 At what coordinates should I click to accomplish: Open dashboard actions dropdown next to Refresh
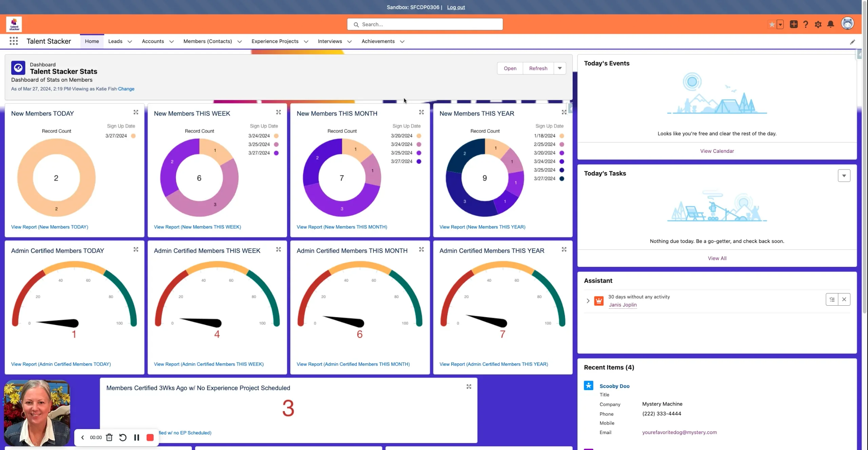[x=560, y=68]
